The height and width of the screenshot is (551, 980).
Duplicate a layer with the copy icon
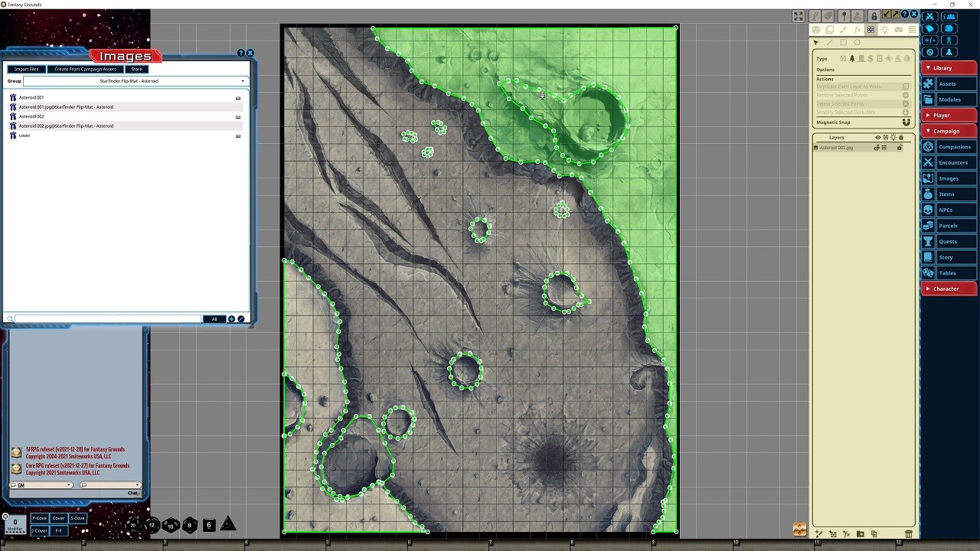(874, 534)
